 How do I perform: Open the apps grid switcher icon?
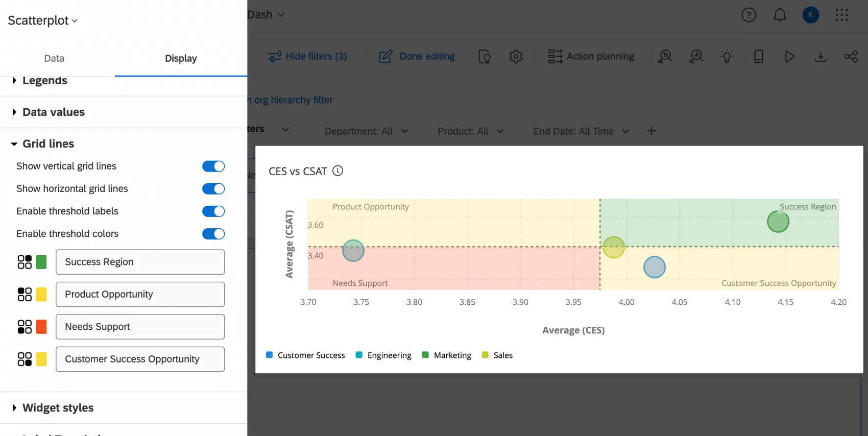coord(841,15)
